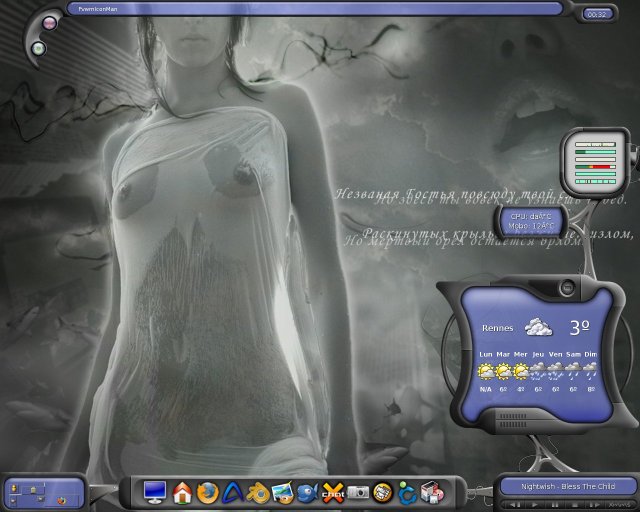Open the image viewer photo icon
640x512 pixels.
[282, 493]
